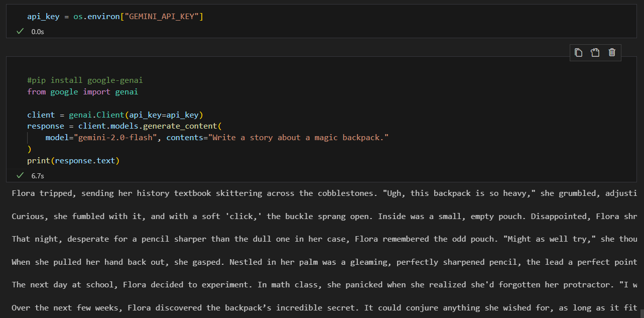Image resolution: width=644 pixels, height=318 pixels.
Task: Click the green success checkmark on the second cell
Action: pos(20,175)
